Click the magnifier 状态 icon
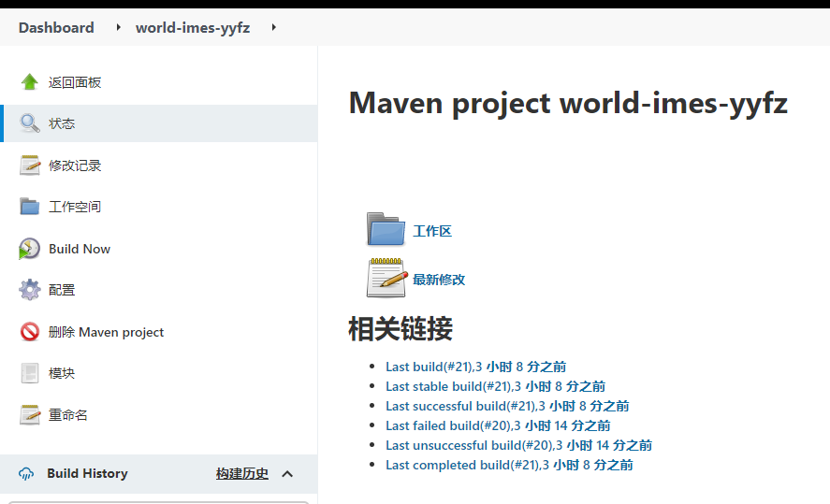Image resolution: width=830 pixels, height=504 pixels. point(30,123)
